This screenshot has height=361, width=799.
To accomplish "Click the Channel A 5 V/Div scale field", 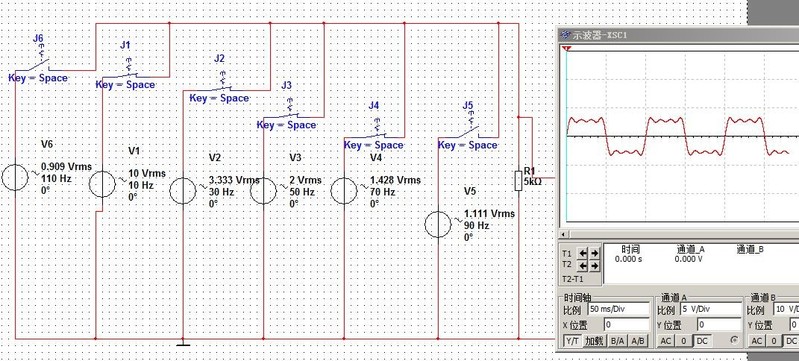I will (x=709, y=309).
